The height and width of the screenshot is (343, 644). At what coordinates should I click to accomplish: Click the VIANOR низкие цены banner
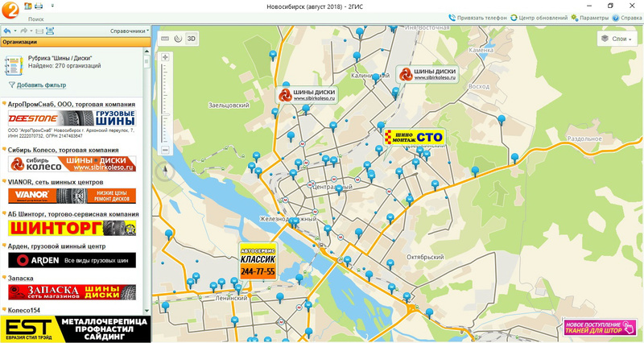click(x=72, y=196)
